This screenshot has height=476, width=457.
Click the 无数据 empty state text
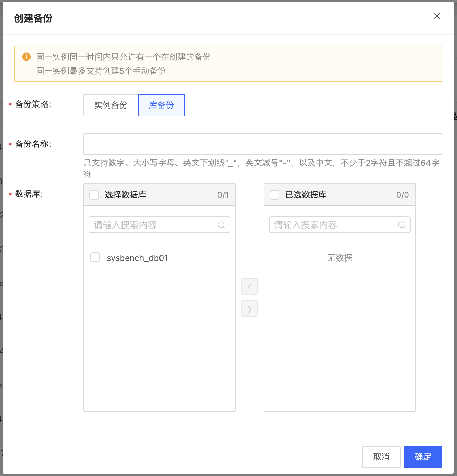[x=339, y=258]
